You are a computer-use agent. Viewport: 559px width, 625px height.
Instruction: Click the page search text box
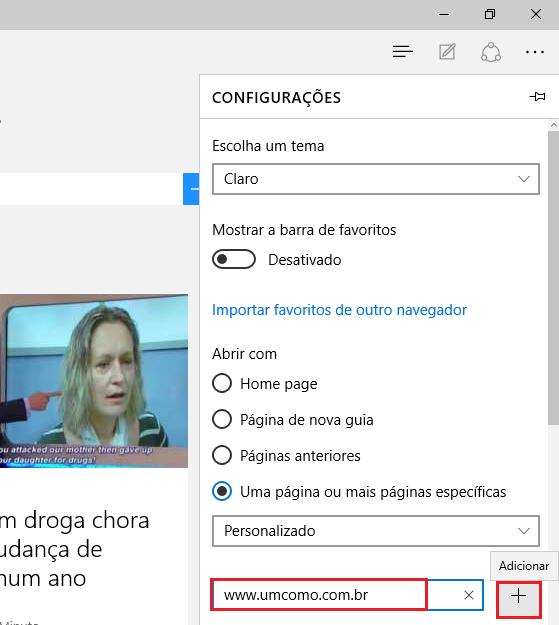coord(91,189)
